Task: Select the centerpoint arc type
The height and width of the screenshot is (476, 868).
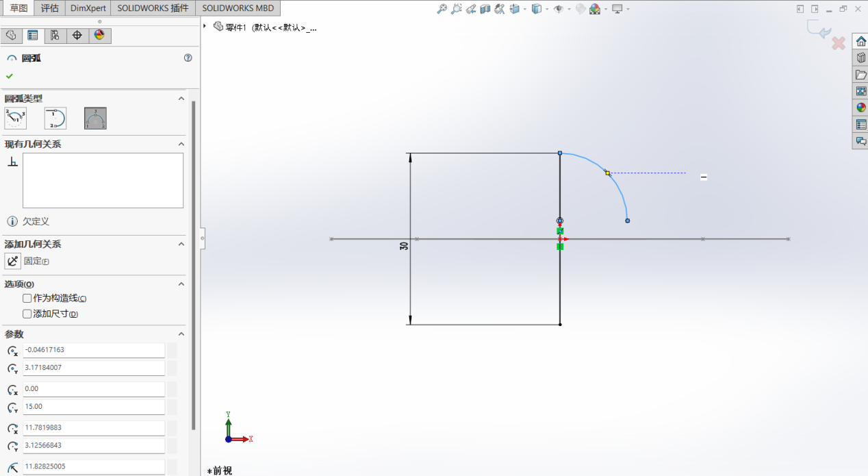Action: point(16,118)
